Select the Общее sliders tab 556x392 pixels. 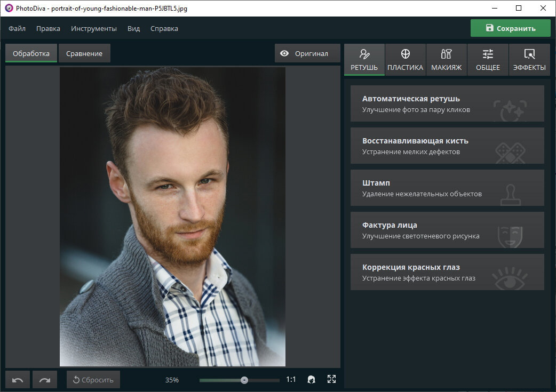pyautogui.click(x=488, y=60)
